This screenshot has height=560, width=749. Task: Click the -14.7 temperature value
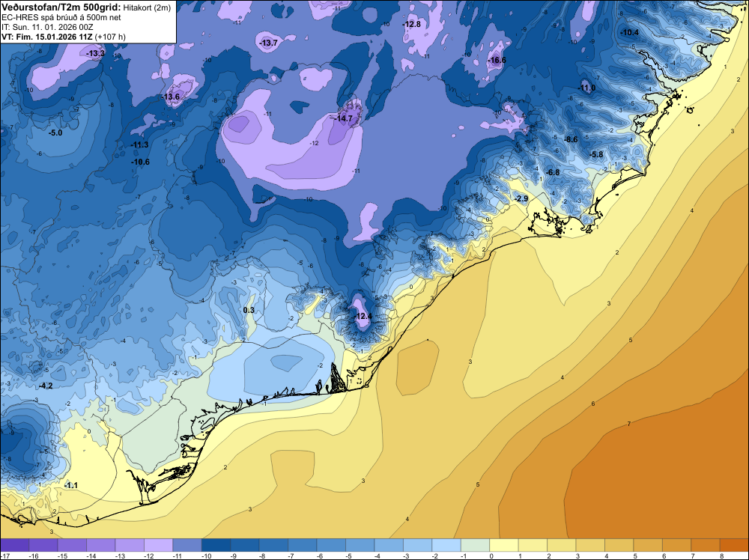[x=344, y=118]
